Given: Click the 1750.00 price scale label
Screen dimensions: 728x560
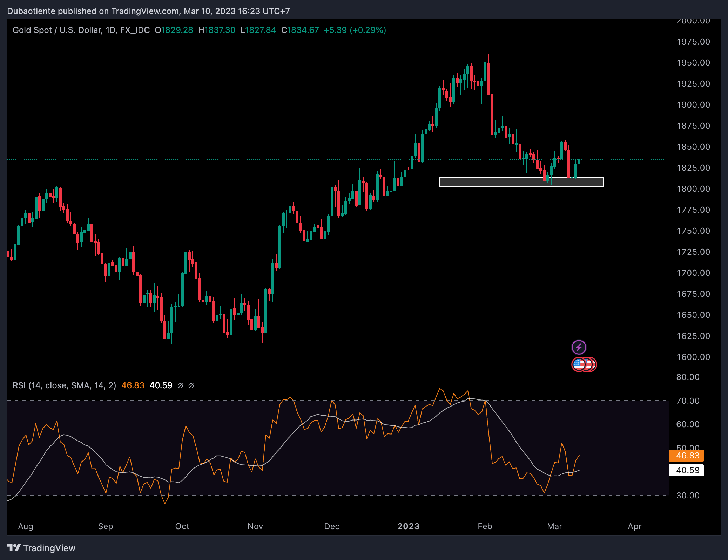Looking at the screenshot, I should click(x=693, y=231).
